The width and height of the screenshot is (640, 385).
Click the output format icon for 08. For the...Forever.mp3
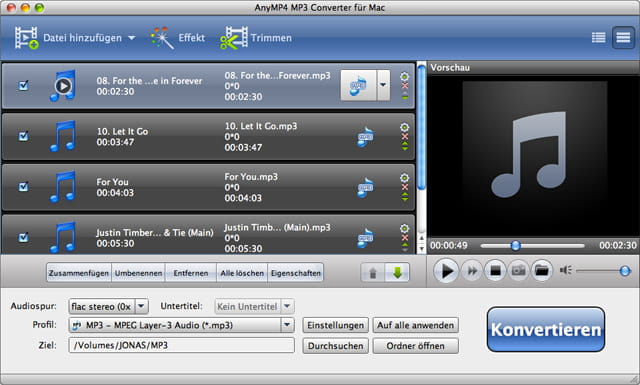pyautogui.click(x=358, y=85)
